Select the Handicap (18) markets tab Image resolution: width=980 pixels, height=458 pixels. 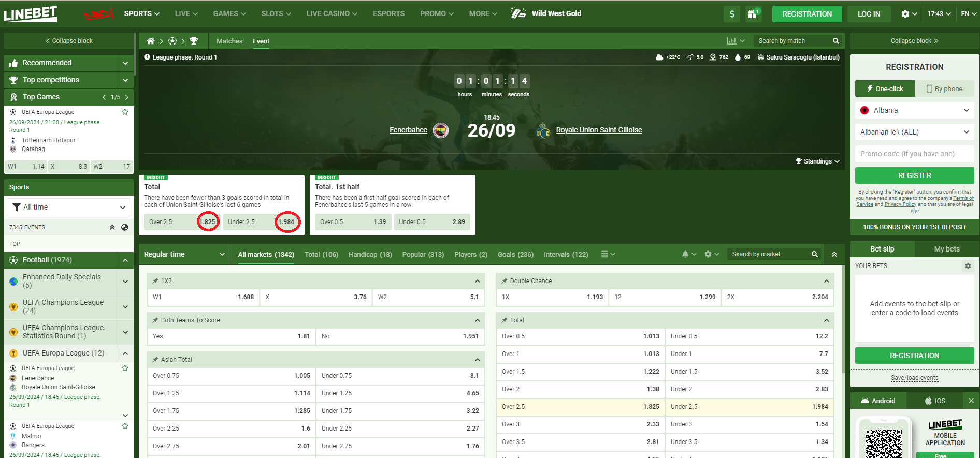(x=370, y=254)
